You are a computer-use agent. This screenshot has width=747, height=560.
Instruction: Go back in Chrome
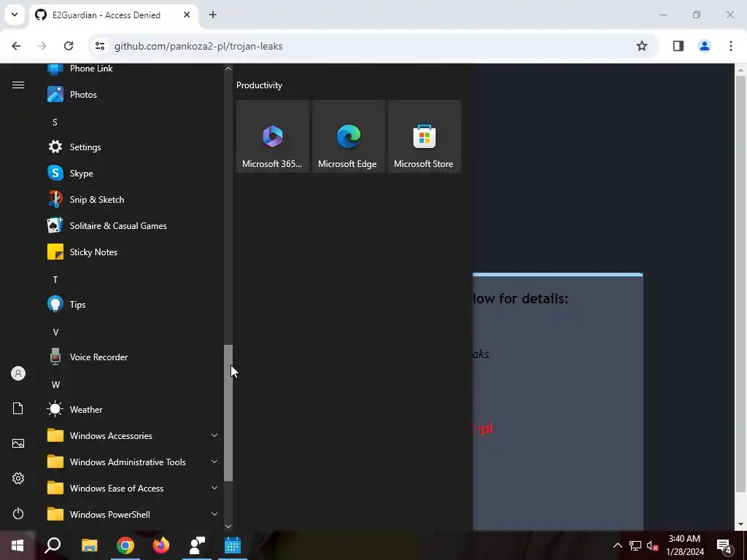16,46
